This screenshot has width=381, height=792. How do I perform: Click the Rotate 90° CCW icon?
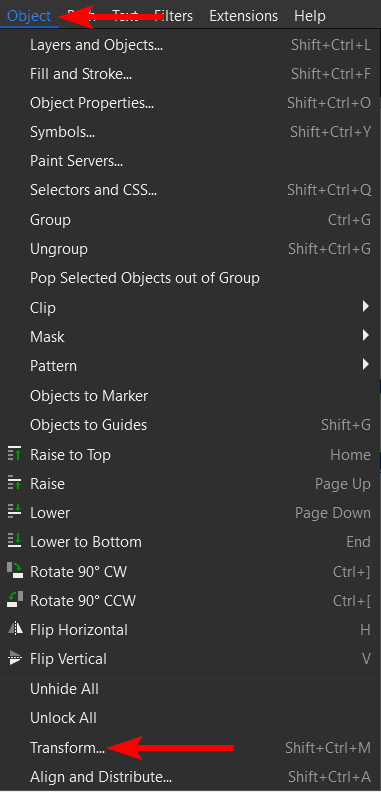(x=14, y=600)
